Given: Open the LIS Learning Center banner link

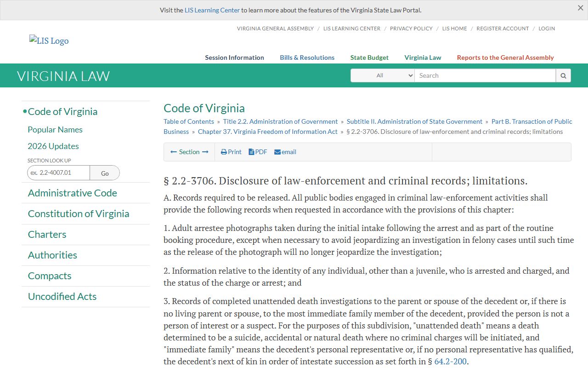Looking at the screenshot, I should pyautogui.click(x=212, y=10).
